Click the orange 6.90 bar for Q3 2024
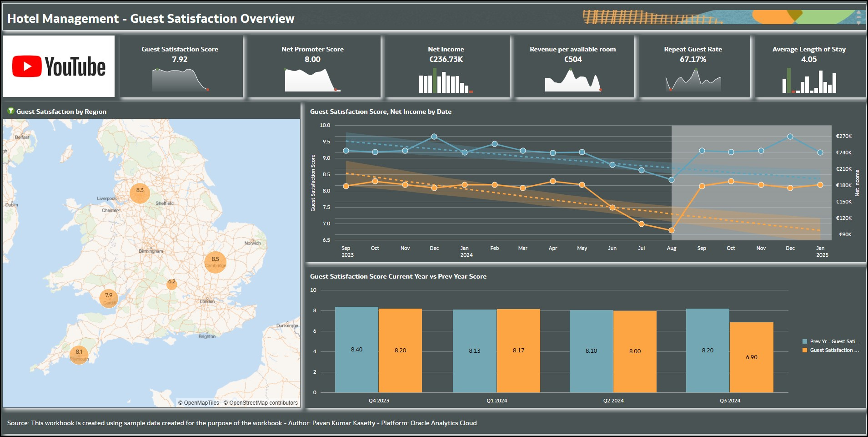 (x=752, y=357)
